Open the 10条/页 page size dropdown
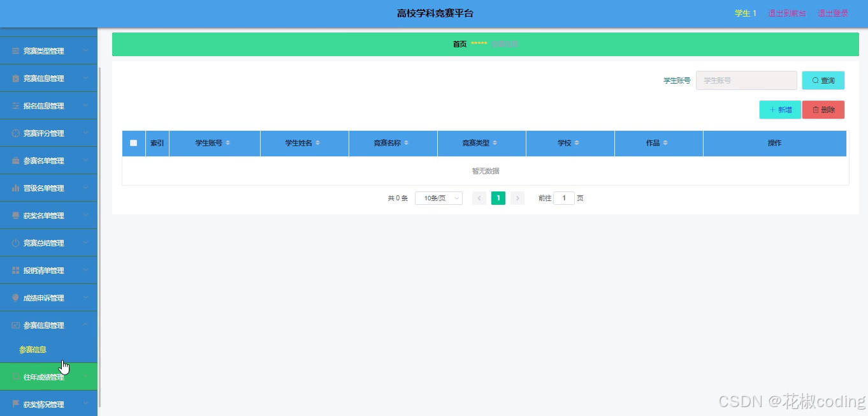868x416 pixels. 438,198
